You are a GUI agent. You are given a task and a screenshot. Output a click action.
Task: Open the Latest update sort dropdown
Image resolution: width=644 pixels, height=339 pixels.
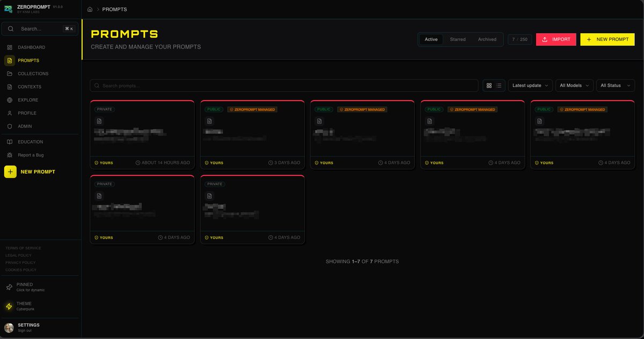click(530, 85)
